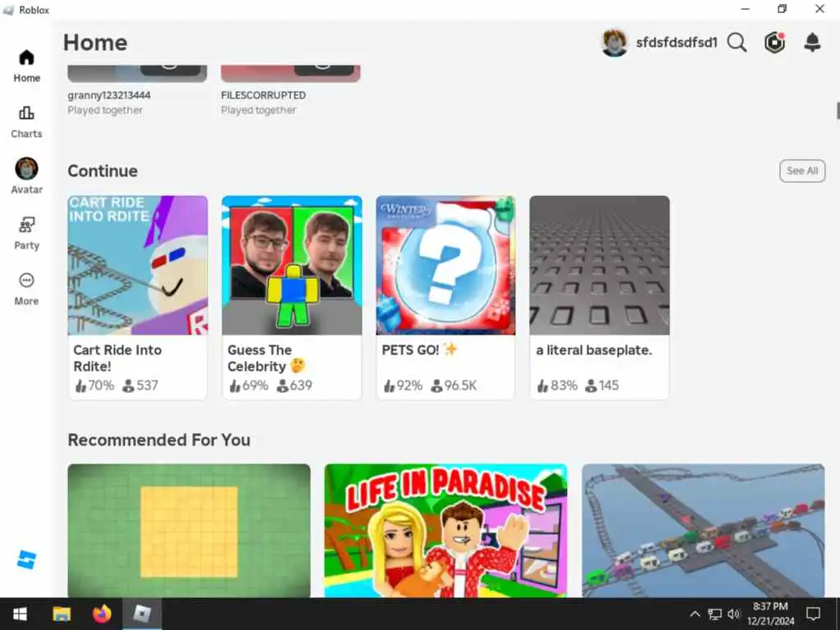Viewport: 840px width, 630px height.
Task: Click the volume speaker tray icon
Action: pyautogui.click(x=733, y=614)
